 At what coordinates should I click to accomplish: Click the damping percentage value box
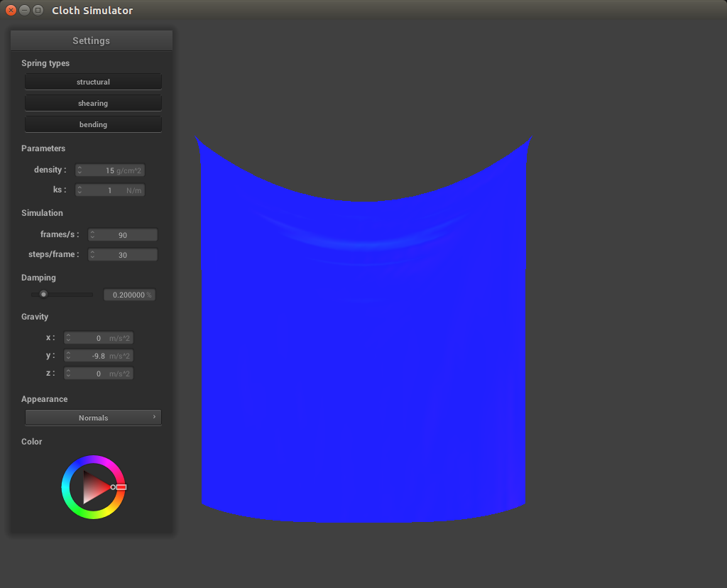129,295
